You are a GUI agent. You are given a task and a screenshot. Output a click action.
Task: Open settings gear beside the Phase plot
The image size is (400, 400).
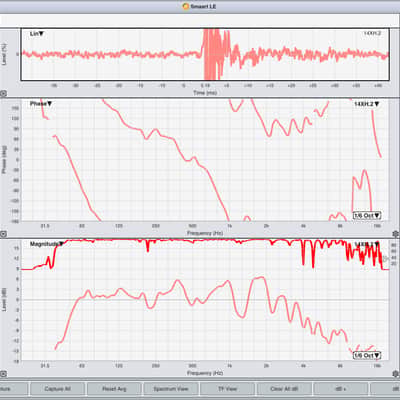[x=396, y=234]
